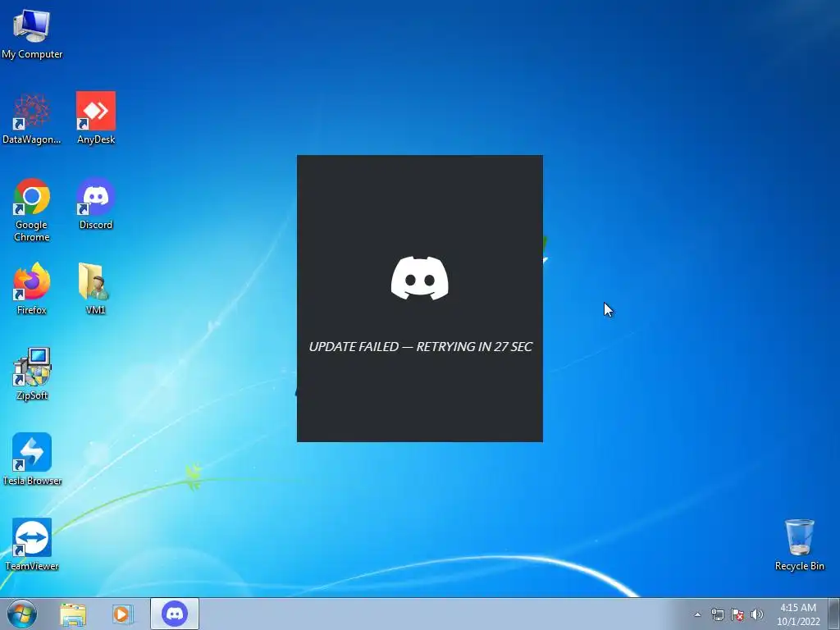Open the My Computer desktop icon
This screenshot has height=630, width=840.
(x=32, y=34)
